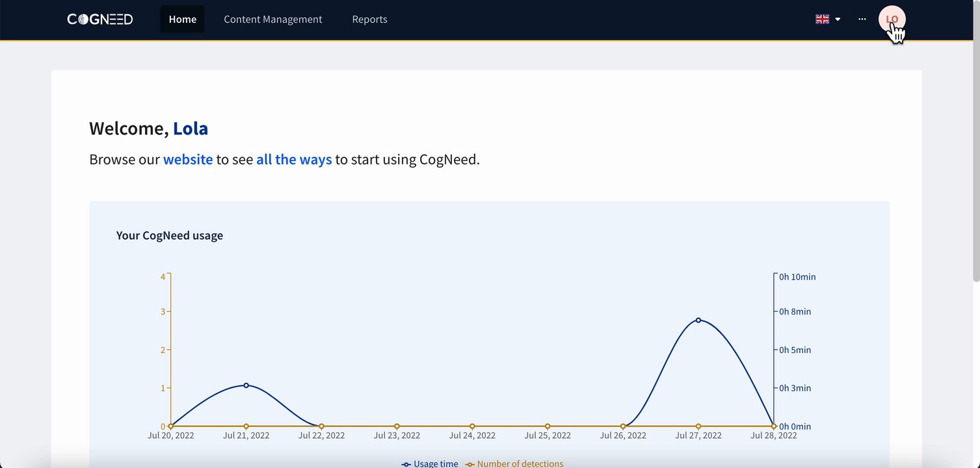
Task: Open the three-dot more options menu
Action: [862, 19]
